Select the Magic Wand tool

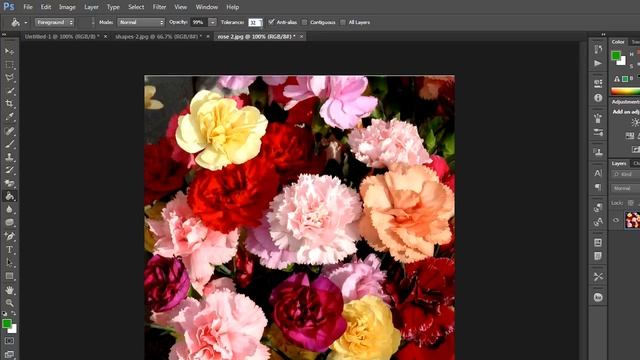coord(9,91)
